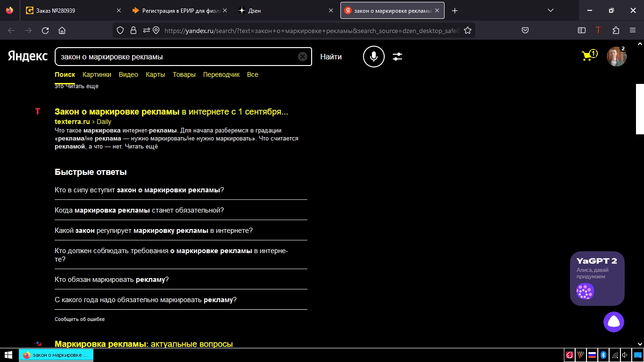Image resolution: width=644 pixels, height=362 pixels.
Task: Select Переводчик search category
Action: pyautogui.click(x=221, y=74)
